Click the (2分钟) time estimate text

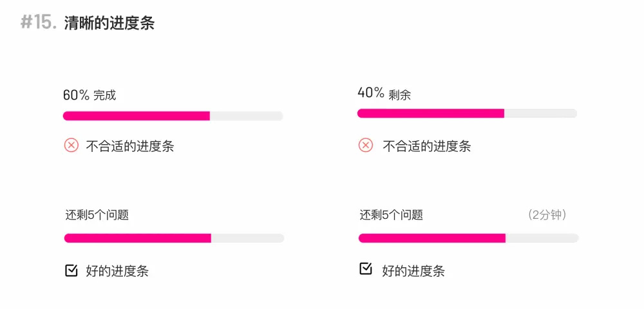tap(547, 215)
